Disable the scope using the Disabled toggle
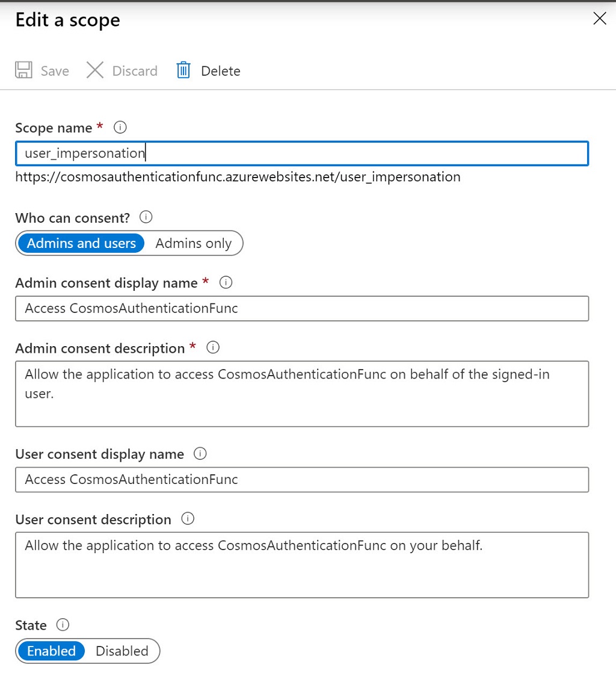Image resolution: width=616 pixels, height=682 pixels. (x=122, y=651)
